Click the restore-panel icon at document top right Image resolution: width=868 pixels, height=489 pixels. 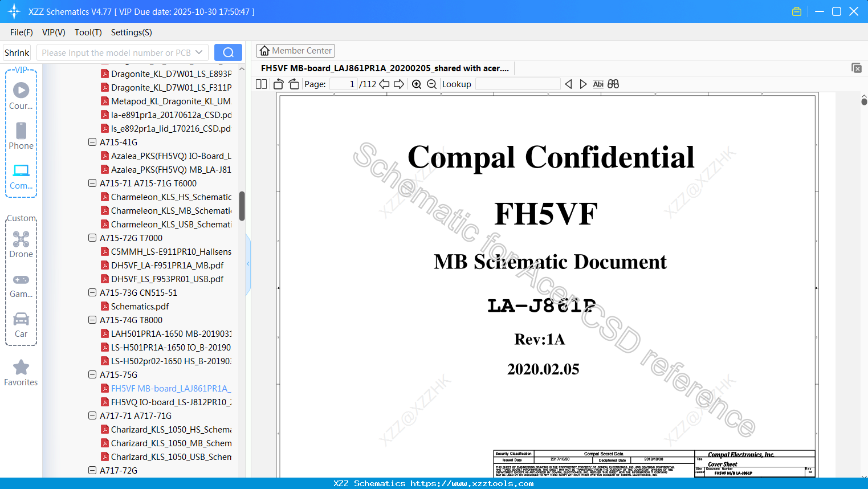857,68
